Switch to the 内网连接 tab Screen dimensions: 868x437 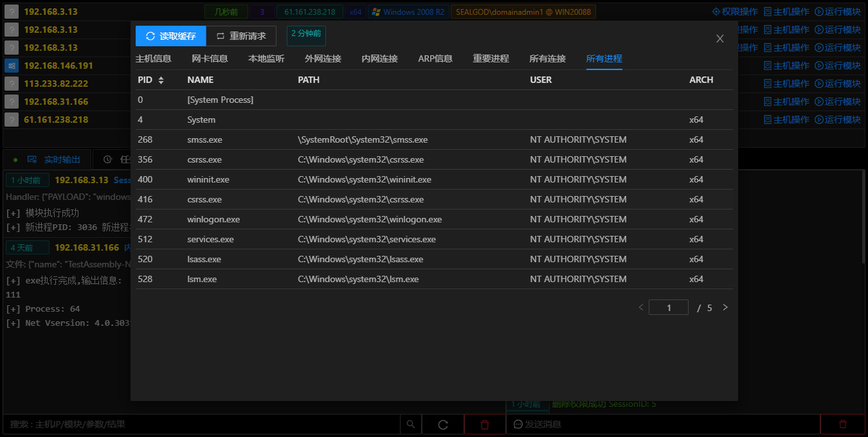[x=380, y=58]
